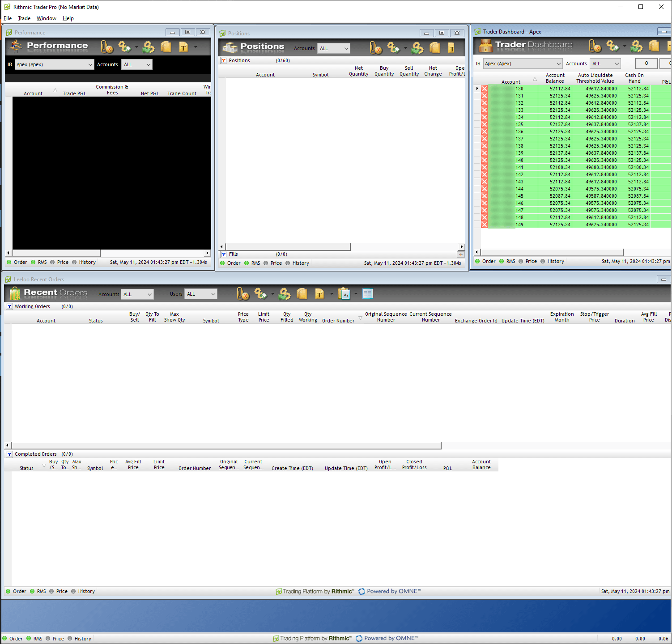Click the columns layout icon in Recent Orders

pos(367,294)
